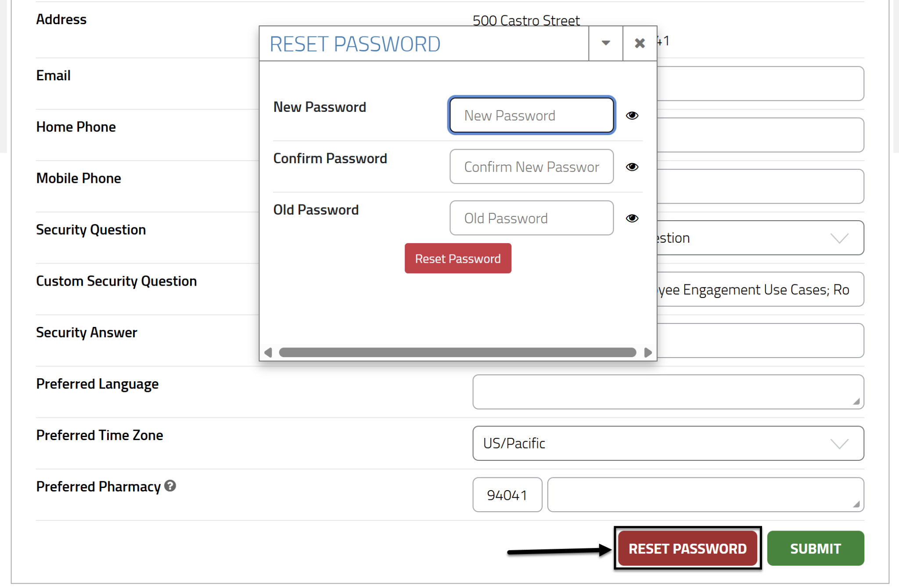Image resolution: width=899 pixels, height=588 pixels.
Task: Edit the pharmacy zip code 94041 field
Action: (x=507, y=495)
